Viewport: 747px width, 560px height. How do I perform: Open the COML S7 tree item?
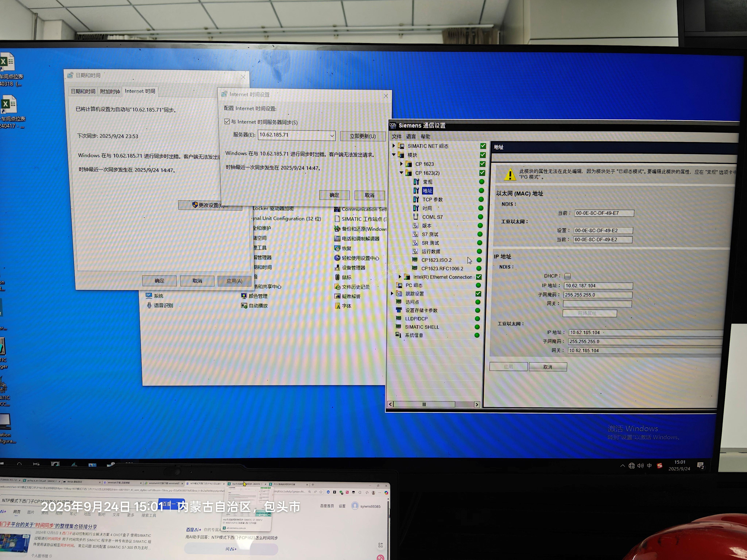click(432, 217)
